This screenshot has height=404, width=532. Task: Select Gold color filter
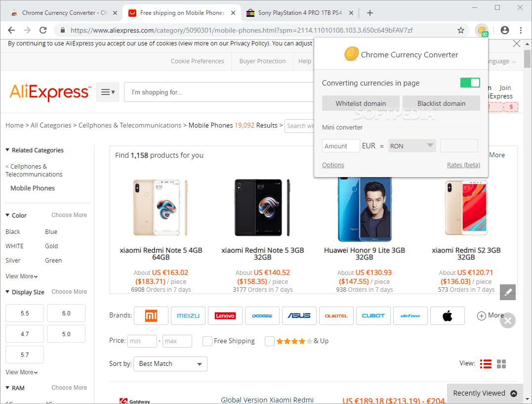coord(51,246)
